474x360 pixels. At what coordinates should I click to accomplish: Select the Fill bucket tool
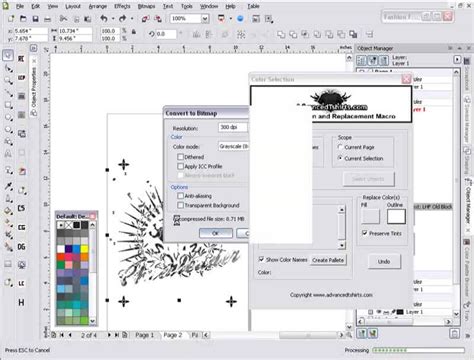8,211
